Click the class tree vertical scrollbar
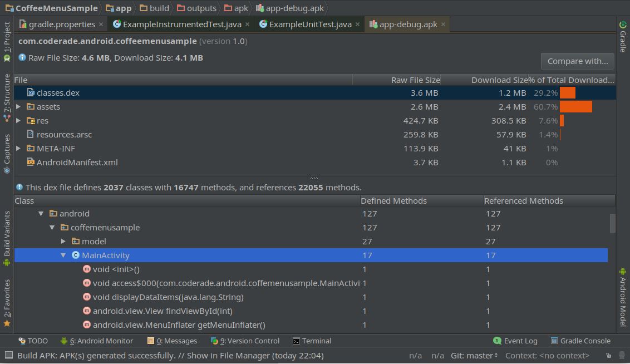 coord(612,223)
